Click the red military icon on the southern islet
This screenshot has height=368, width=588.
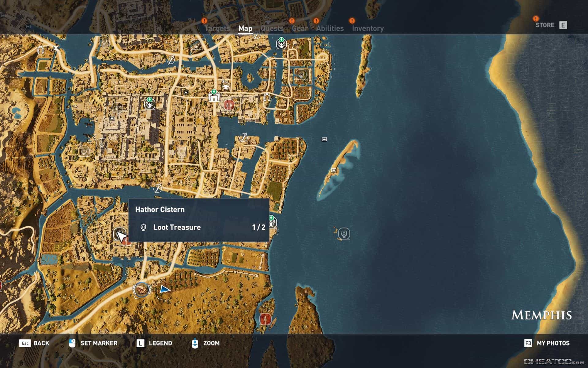pyautogui.click(x=265, y=319)
